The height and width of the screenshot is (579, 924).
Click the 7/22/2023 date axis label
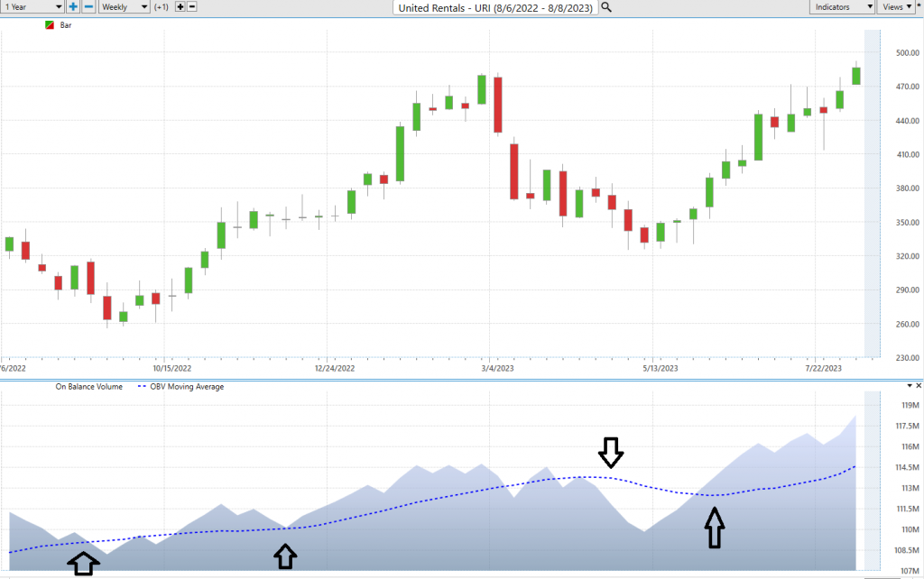(x=823, y=368)
